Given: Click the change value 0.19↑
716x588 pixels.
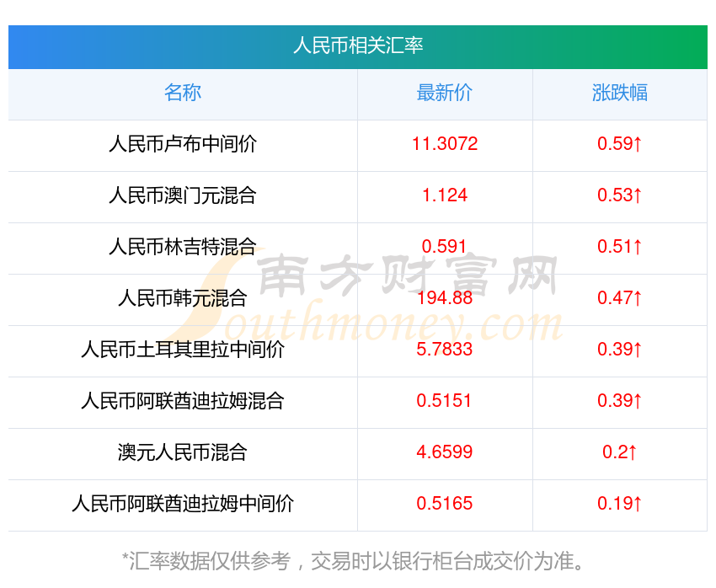Looking at the screenshot, I should tap(620, 504).
